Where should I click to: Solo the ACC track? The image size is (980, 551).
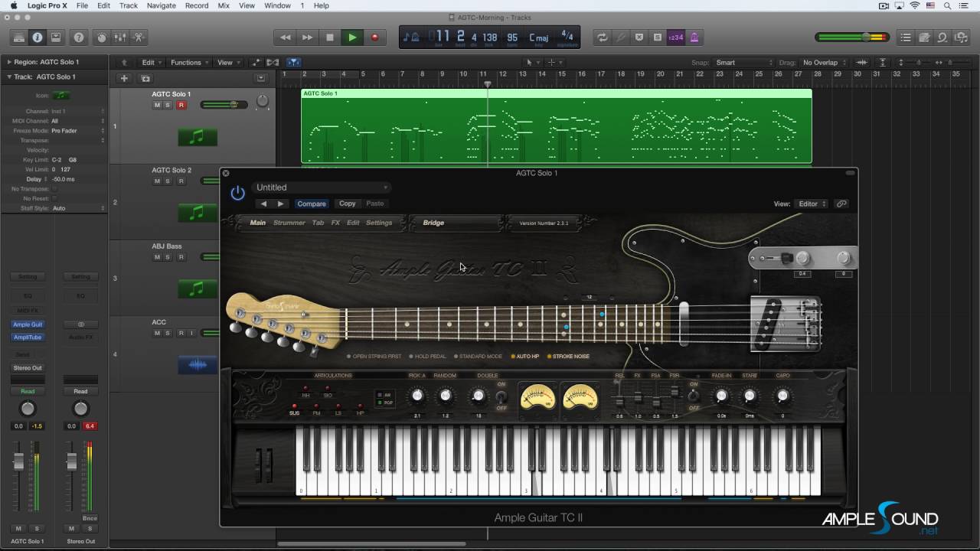168,333
